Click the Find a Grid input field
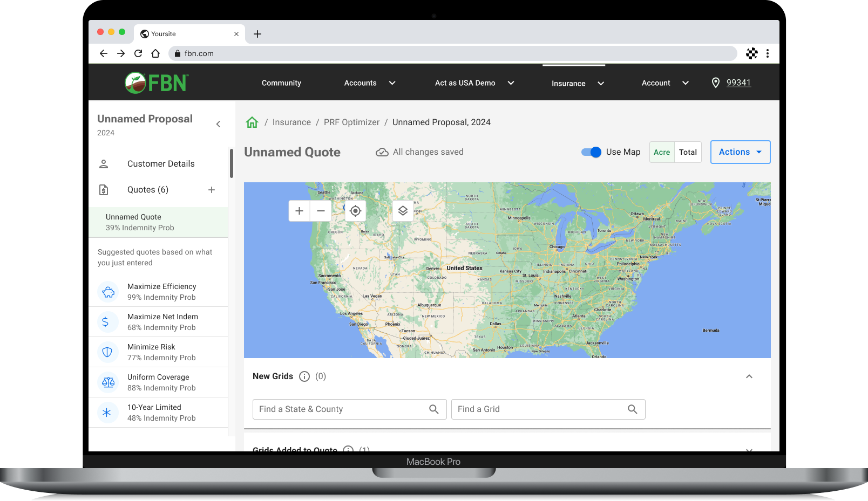 pyautogui.click(x=548, y=409)
